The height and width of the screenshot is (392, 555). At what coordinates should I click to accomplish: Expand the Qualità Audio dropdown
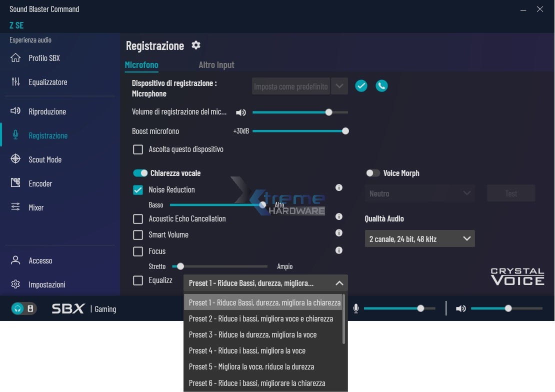419,239
